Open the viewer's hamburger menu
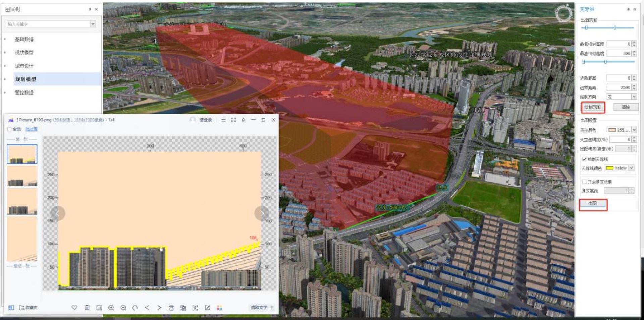The width and height of the screenshot is (644, 320). pos(223,120)
